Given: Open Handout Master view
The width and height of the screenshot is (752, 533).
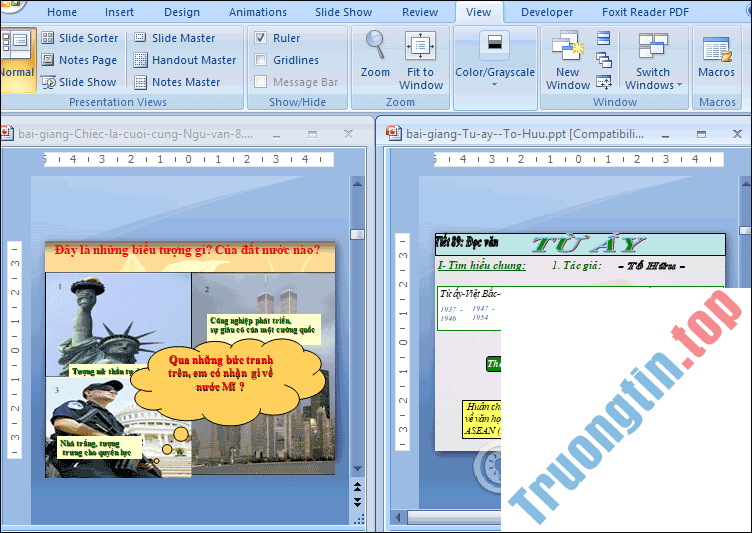Looking at the screenshot, I should [185, 60].
